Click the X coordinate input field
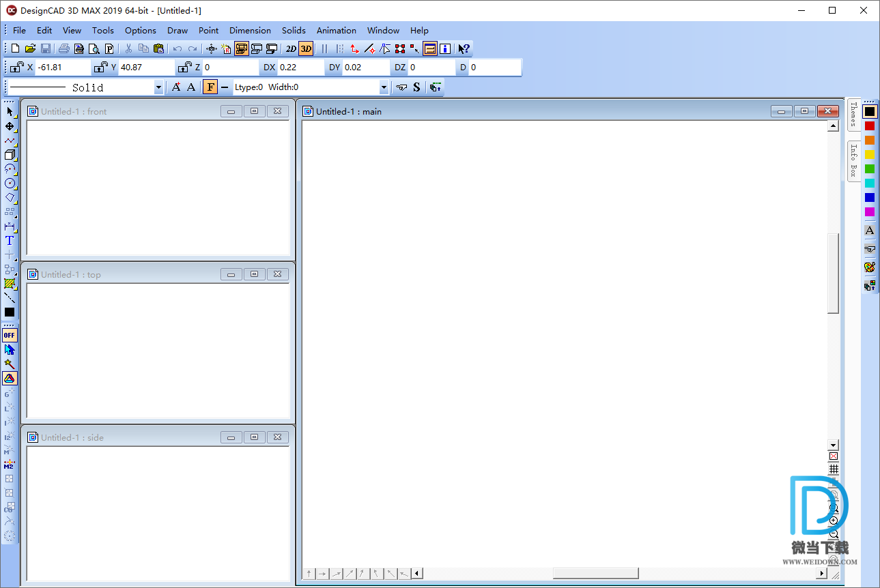Image resolution: width=880 pixels, height=588 pixels. (63, 68)
